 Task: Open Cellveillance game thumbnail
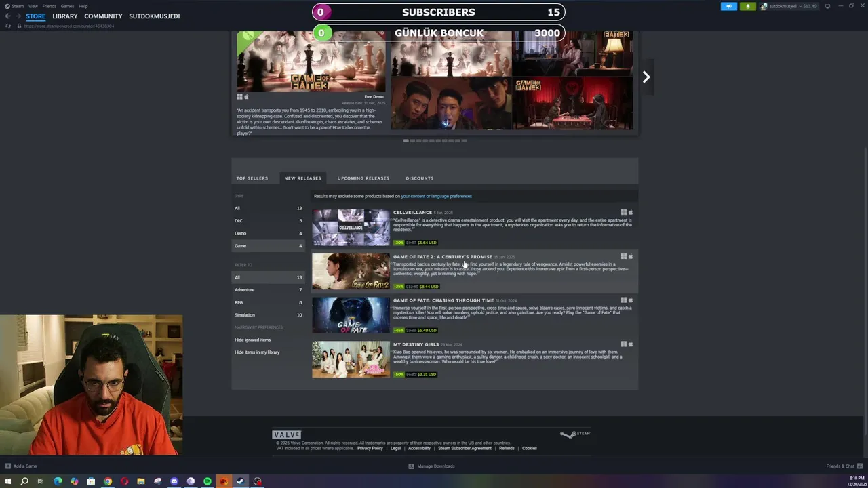tap(351, 228)
